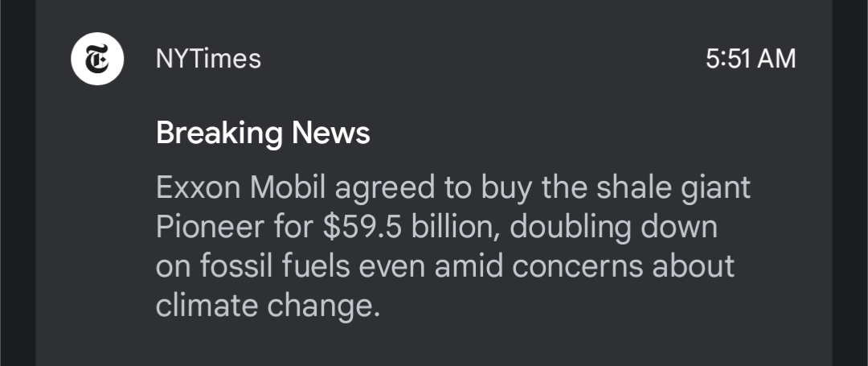Open the Breaking News notification title
The height and width of the screenshot is (366, 868).
(263, 132)
